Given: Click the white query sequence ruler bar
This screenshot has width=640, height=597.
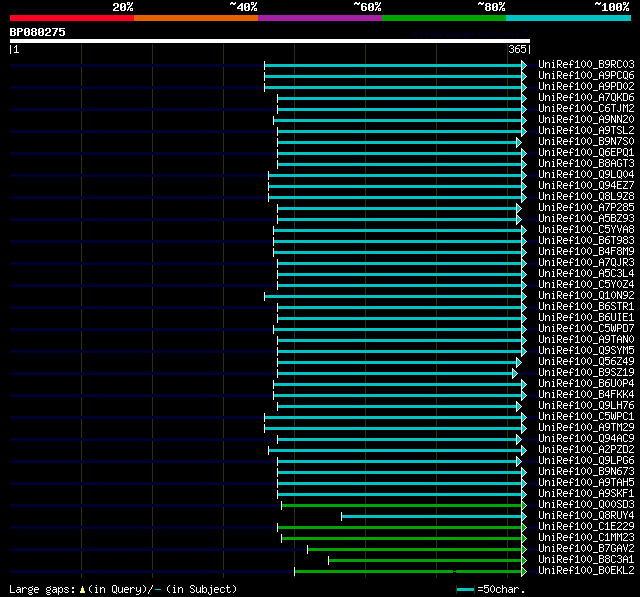Looking at the screenshot, I should (270, 41).
